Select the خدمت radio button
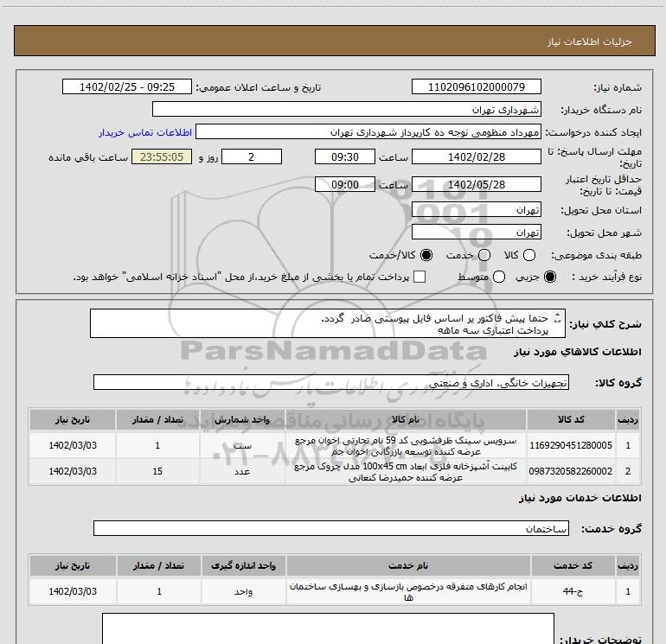Image resolution: width=666 pixels, height=644 pixels. coord(484,255)
